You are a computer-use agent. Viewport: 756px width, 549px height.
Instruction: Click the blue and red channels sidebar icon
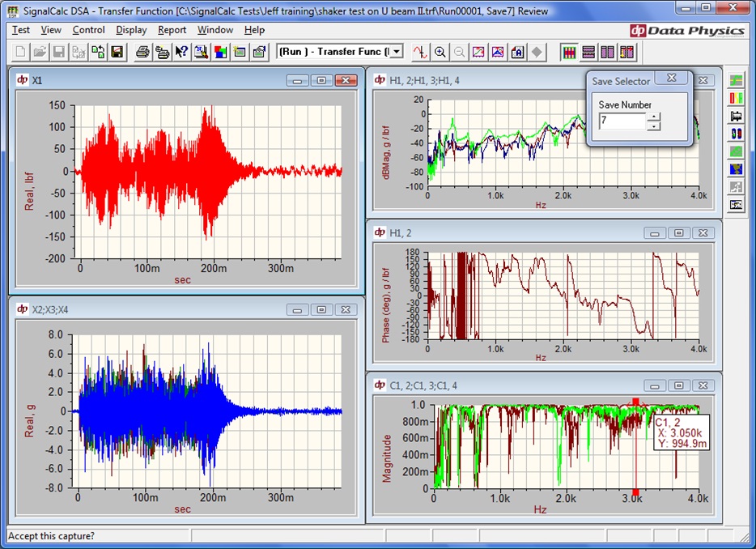(x=737, y=134)
